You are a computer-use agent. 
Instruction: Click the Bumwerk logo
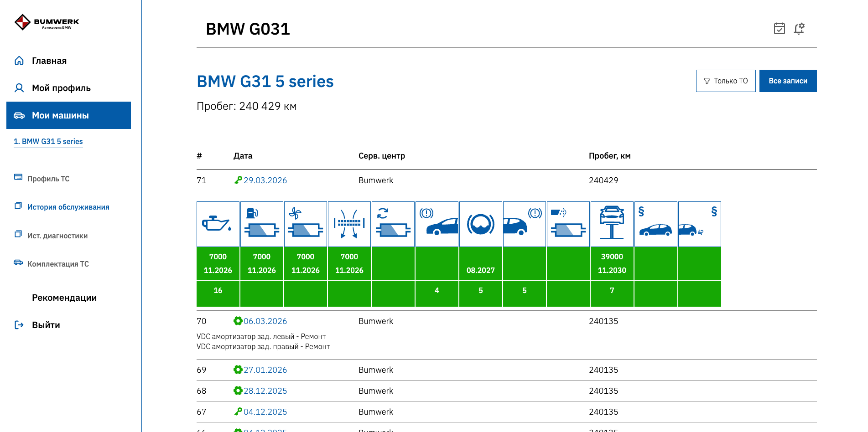[x=47, y=22]
